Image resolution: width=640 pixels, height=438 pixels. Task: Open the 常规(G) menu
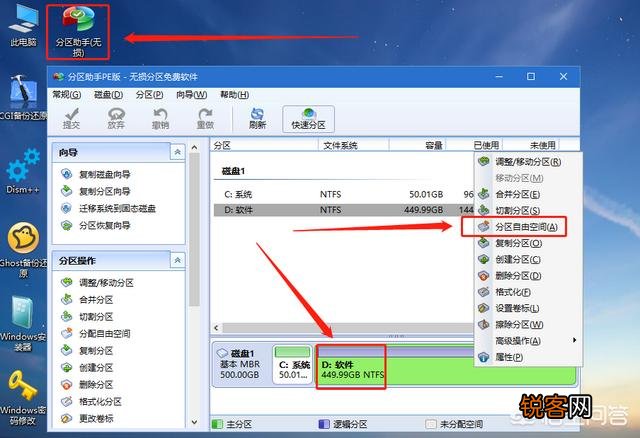point(67,95)
